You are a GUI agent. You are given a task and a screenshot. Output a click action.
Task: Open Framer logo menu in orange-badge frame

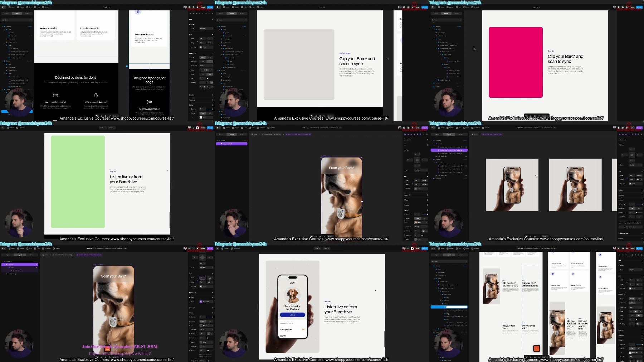[433, 248]
